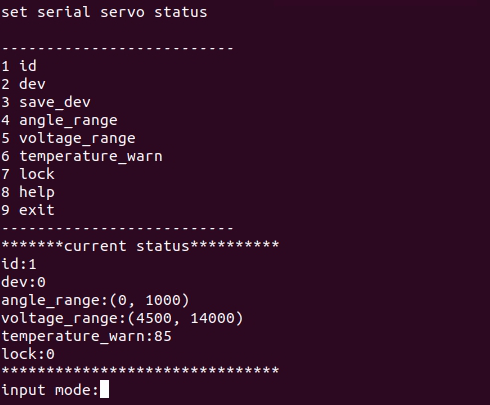Click the 'id:1' status value

click(x=19, y=264)
